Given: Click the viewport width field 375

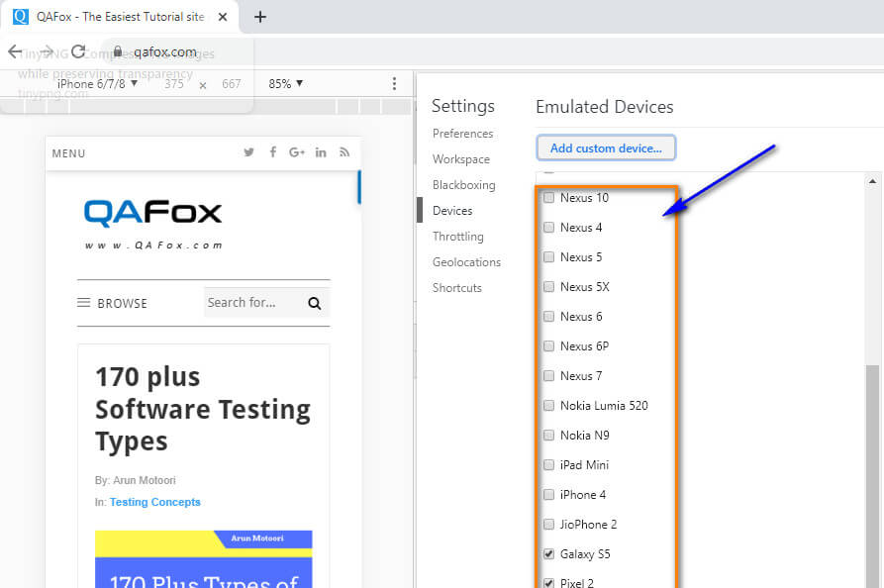Looking at the screenshot, I should click(x=174, y=84).
